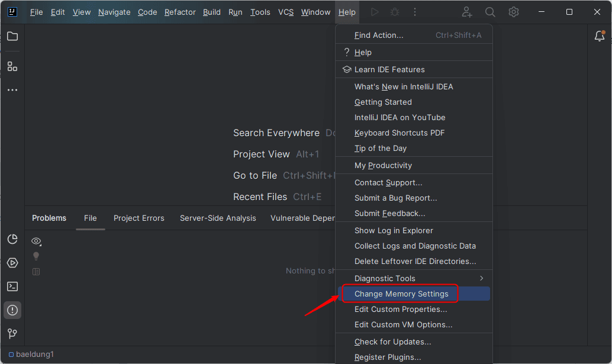
Task: Click the Debug bug icon in toolbar
Action: (x=395, y=12)
